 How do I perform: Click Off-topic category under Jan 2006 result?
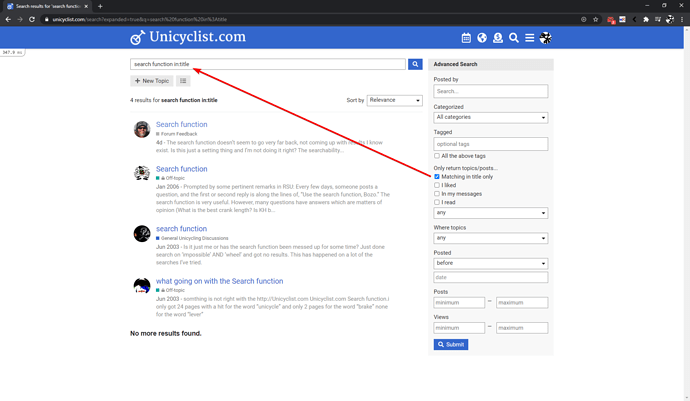click(x=170, y=178)
